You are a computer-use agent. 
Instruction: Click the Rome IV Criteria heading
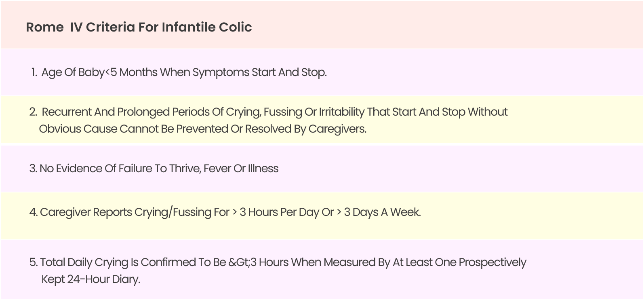point(139,27)
